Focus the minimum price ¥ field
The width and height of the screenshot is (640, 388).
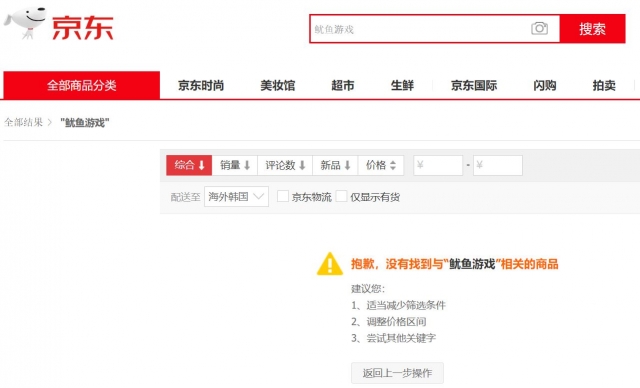point(438,165)
